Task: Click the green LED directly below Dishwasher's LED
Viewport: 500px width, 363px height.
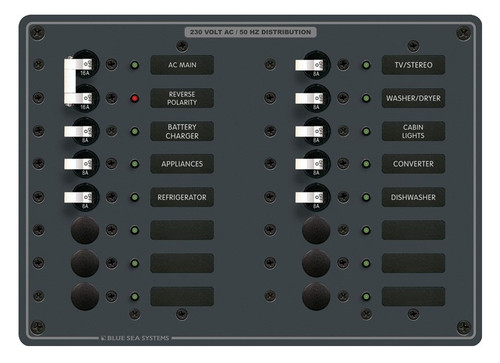Action: click(x=366, y=230)
